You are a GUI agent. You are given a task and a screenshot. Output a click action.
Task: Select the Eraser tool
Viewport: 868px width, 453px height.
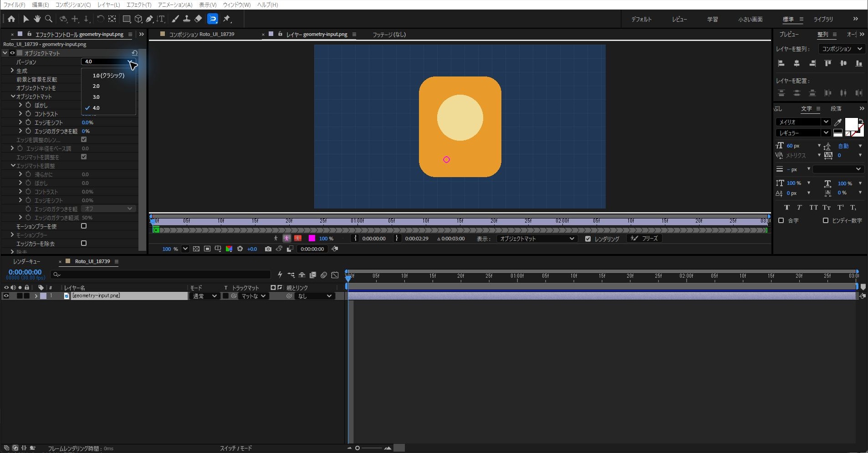click(198, 19)
